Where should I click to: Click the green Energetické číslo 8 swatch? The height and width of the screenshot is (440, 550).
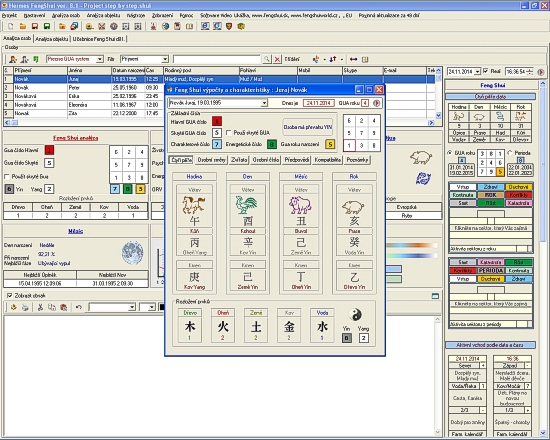point(271,144)
